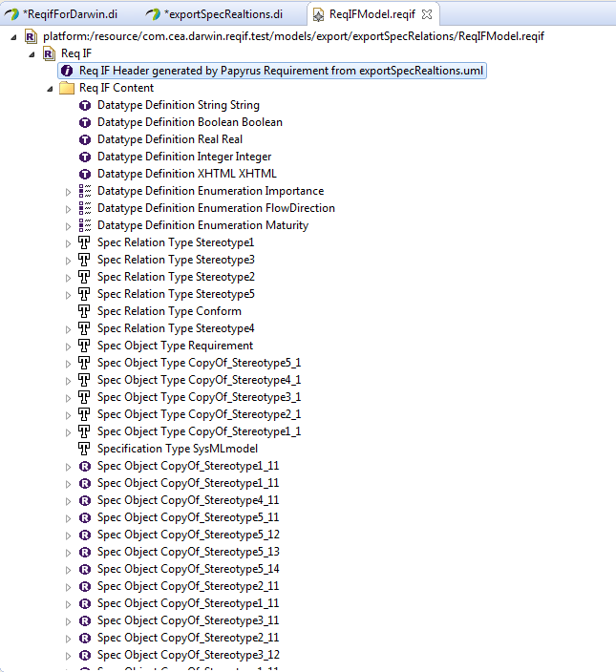Click icon of Datatype Definition String
Viewport: 616px width, 672px height.
click(x=85, y=105)
